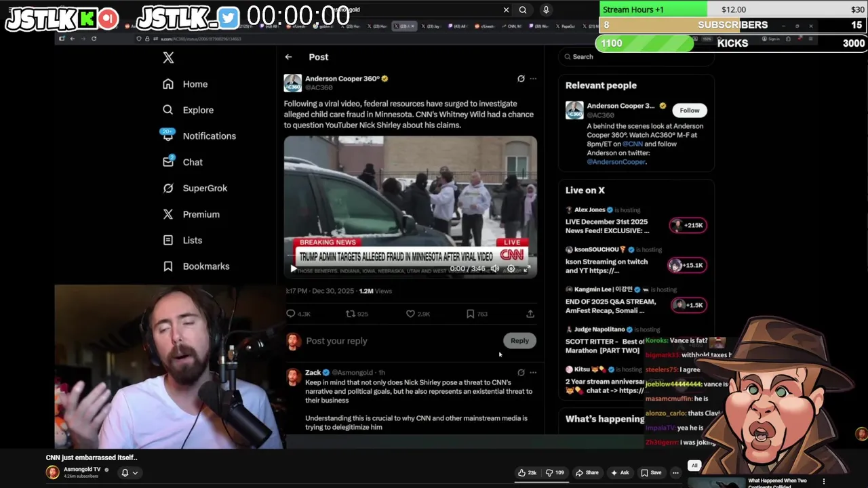Repost the post with 925 reposts
868x488 pixels.
[x=357, y=314]
